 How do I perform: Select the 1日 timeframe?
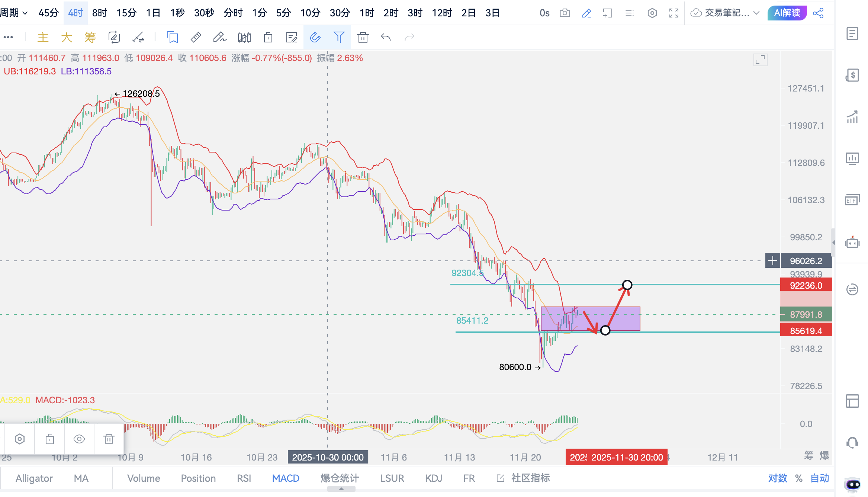(x=153, y=13)
